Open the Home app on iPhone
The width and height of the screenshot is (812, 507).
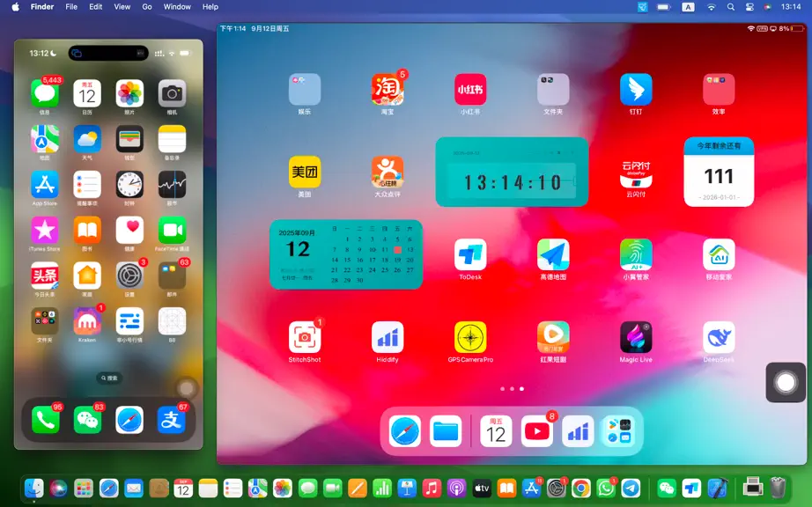tap(87, 276)
